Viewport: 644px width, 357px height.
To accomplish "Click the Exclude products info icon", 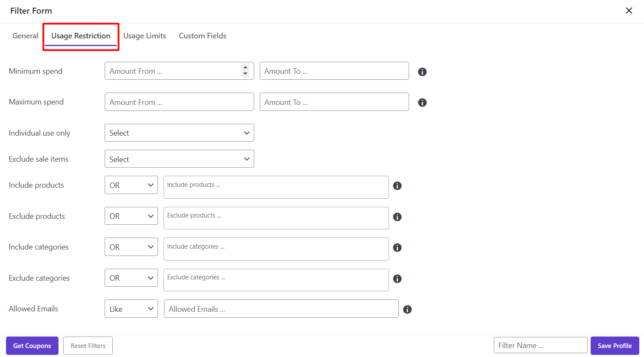I will point(397,217).
